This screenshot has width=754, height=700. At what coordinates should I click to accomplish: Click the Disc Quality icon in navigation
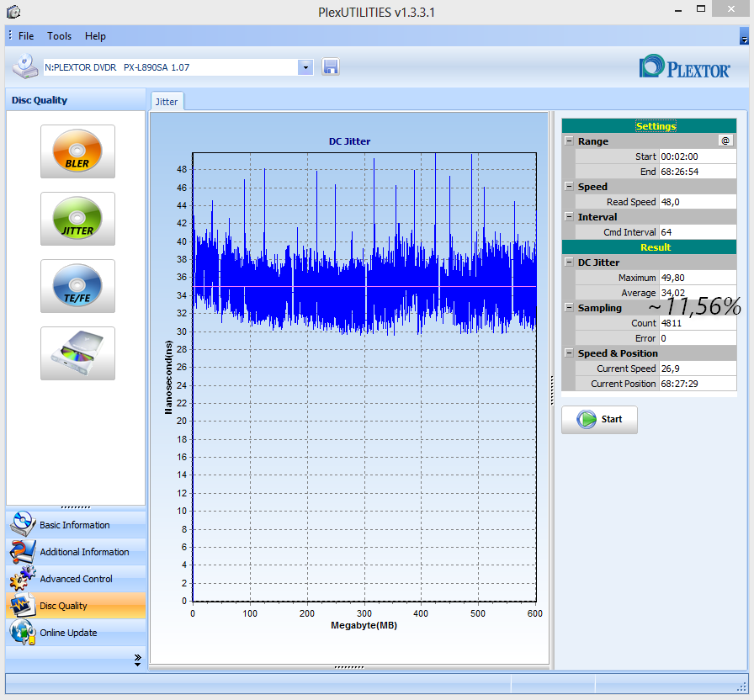tap(23, 605)
